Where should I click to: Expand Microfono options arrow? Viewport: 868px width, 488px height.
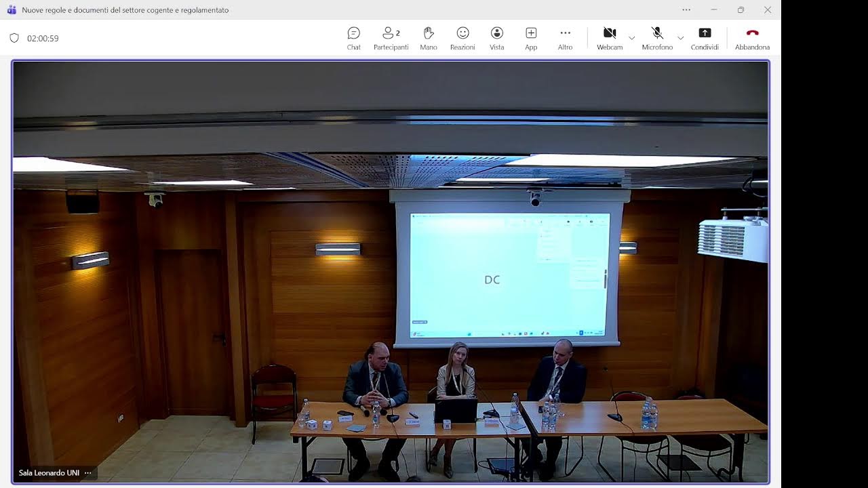click(681, 38)
